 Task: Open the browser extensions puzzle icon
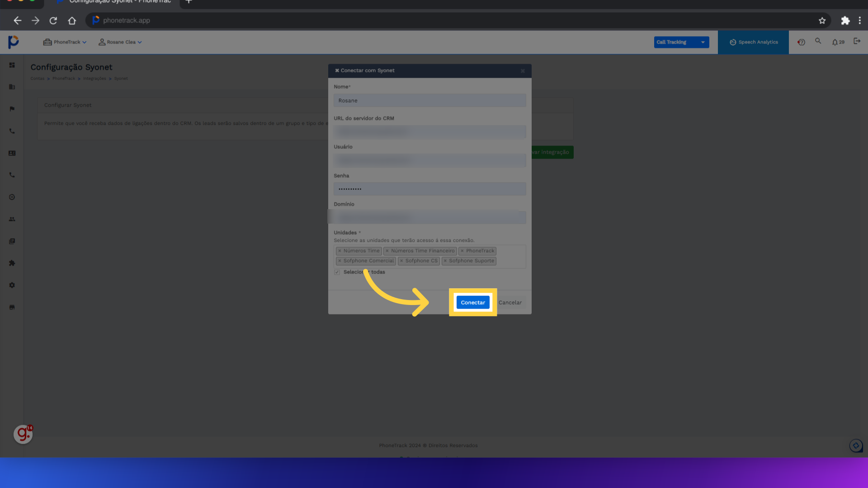click(845, 20)
